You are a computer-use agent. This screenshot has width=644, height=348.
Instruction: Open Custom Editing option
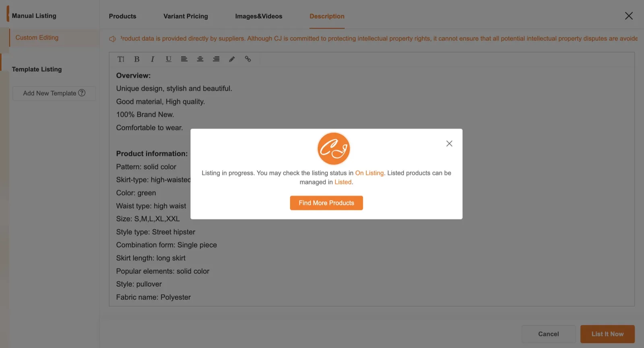37,37
